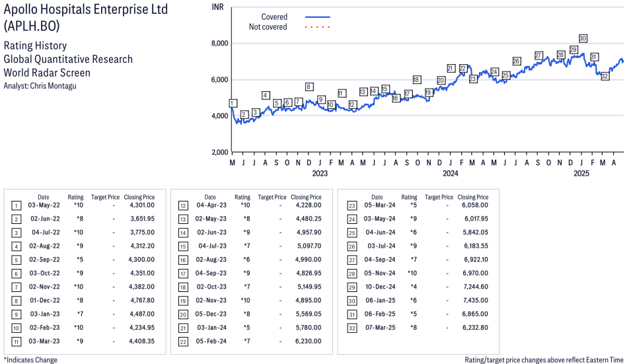This screenshot has height=364, width=631.
Task: Click closing price 4,312.20
Action: coord(141,246)
